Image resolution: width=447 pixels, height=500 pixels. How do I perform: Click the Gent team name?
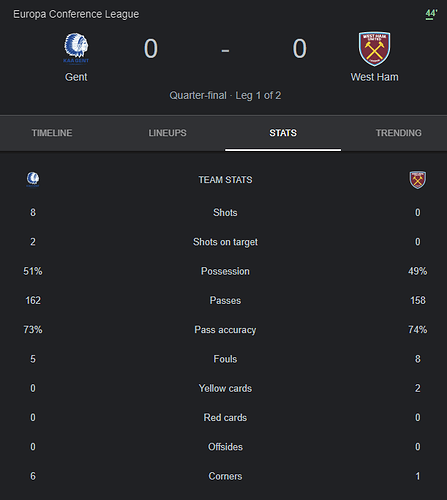(76, 77)
